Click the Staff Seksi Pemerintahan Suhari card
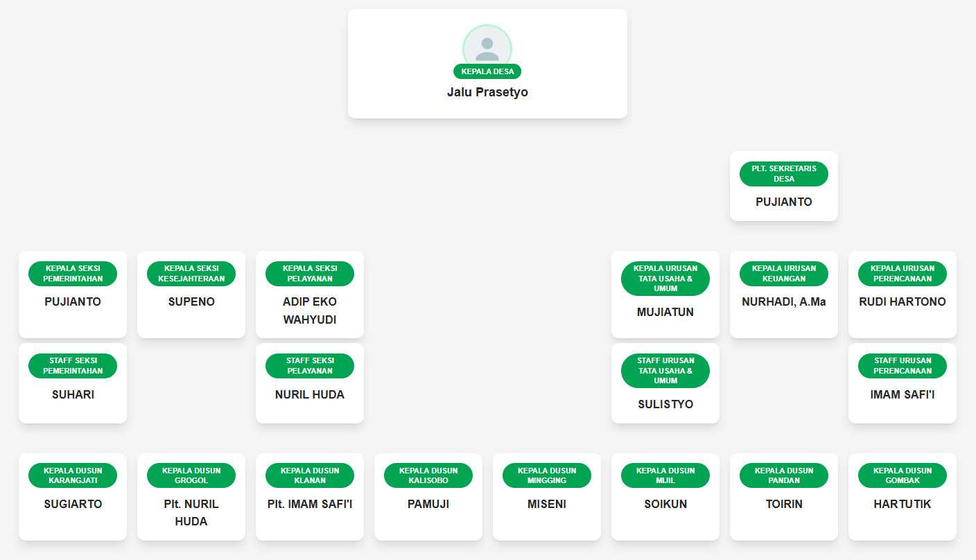This screenshot has width=976, height=560. coord(73,394)
